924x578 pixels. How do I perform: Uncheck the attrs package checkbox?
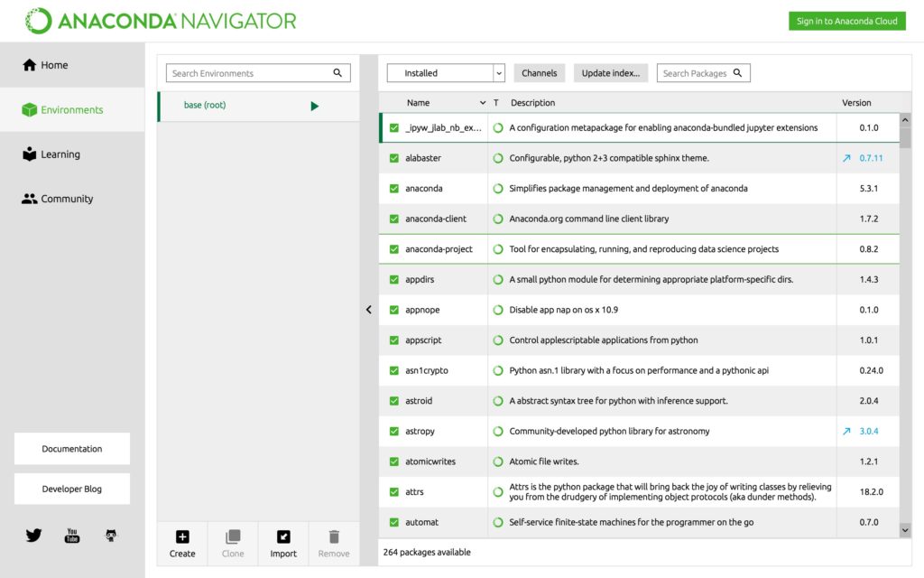394,492
